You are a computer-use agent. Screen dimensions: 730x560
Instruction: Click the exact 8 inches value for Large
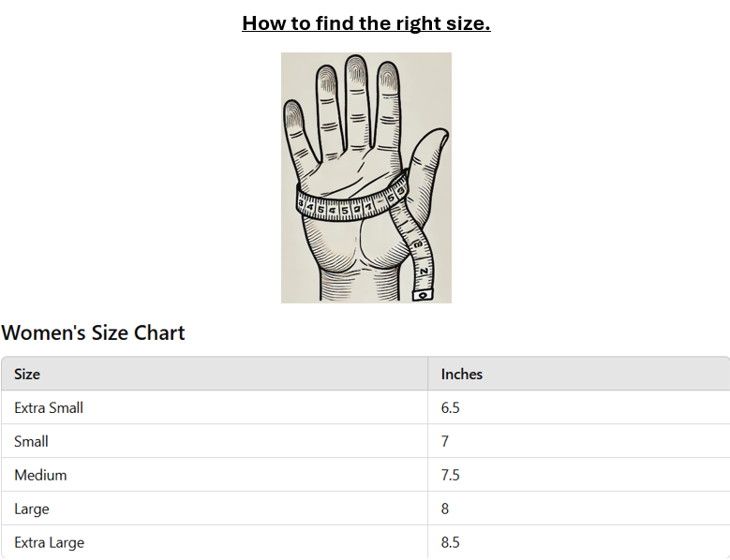[445, 508]
